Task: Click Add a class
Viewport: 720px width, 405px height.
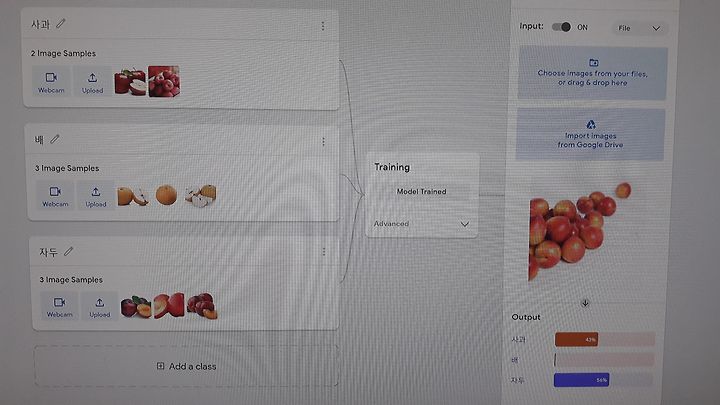Action: [186, 366]
